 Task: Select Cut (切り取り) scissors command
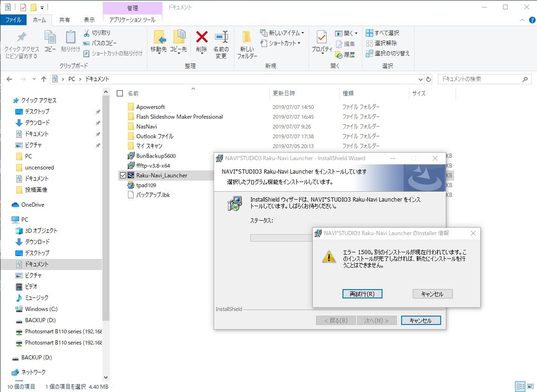(97, 33)
